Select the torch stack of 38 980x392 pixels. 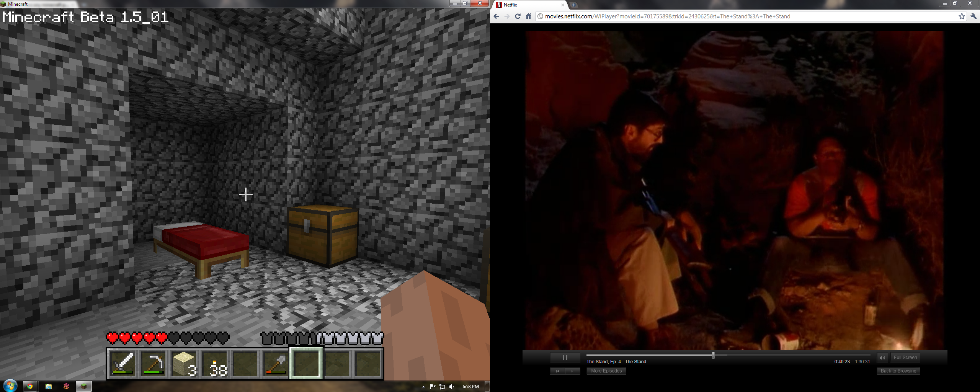(214, 363)
